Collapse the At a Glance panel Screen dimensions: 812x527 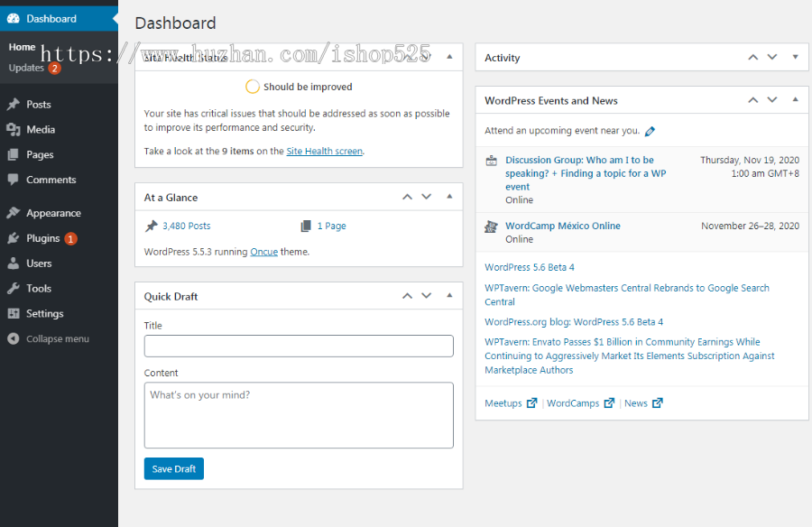(x=449, y=197)
